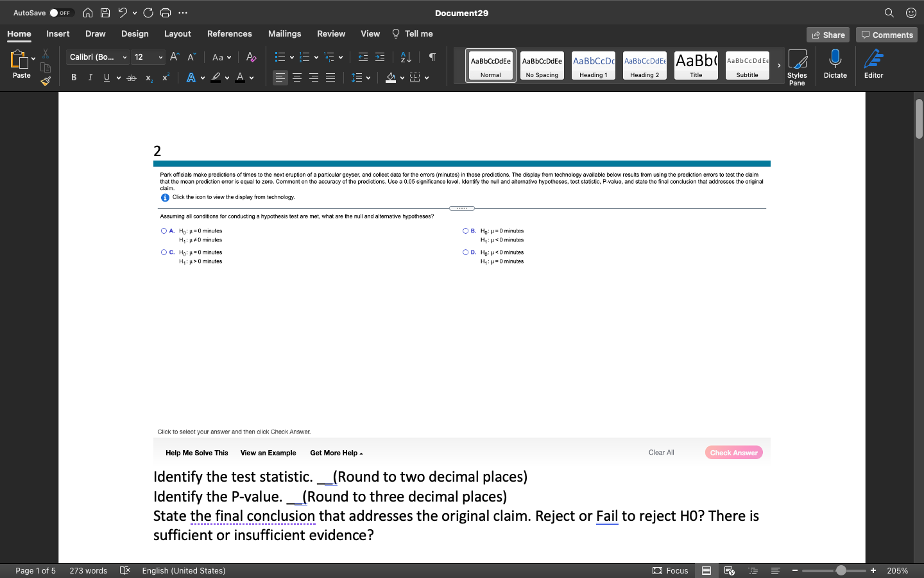
Task: Switch to the Insert ribbon tab
Action: point(58,33)
